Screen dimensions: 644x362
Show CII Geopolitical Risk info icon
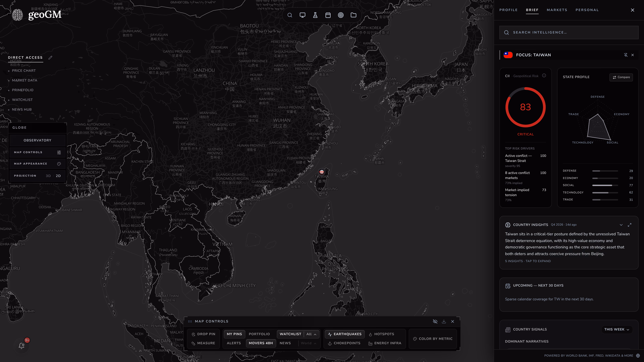544,76
